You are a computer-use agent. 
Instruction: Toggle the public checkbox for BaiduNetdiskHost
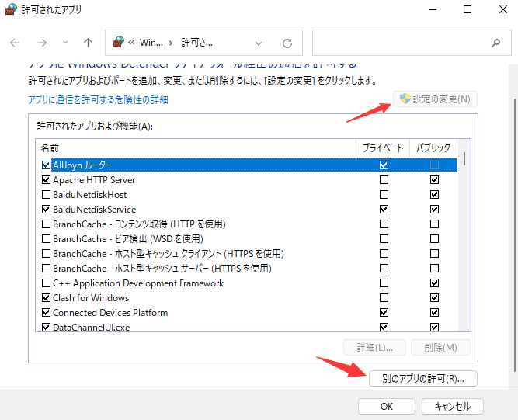pos(434,195)
